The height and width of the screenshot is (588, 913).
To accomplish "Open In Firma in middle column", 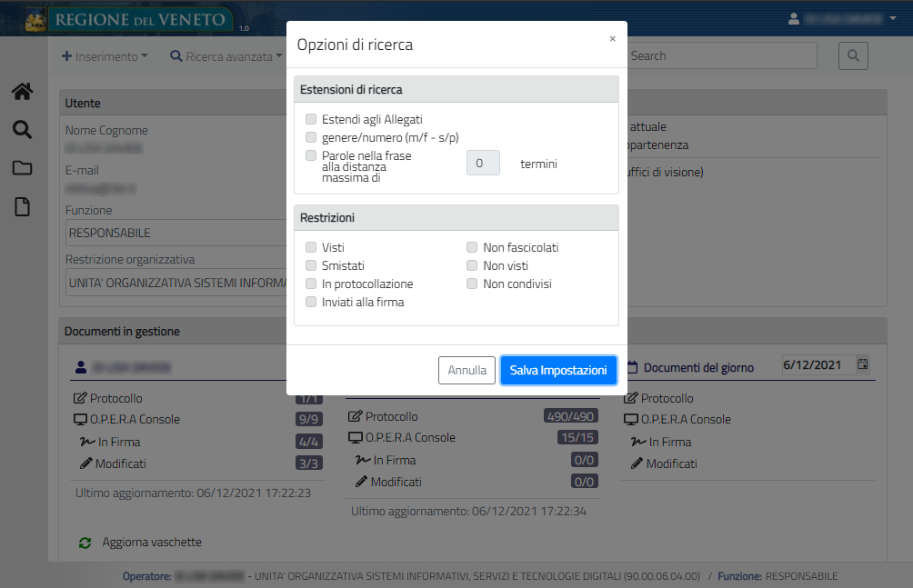I will (386, 460).
